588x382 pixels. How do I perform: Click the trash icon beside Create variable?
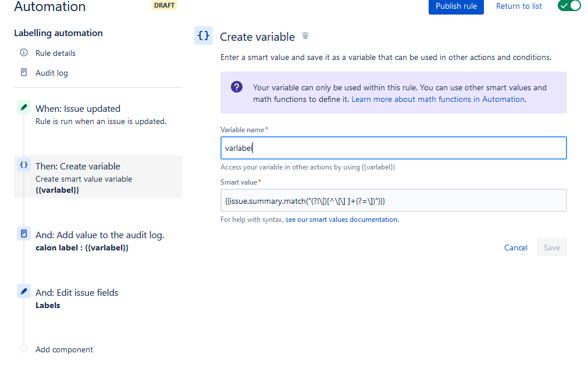(305, 36)
